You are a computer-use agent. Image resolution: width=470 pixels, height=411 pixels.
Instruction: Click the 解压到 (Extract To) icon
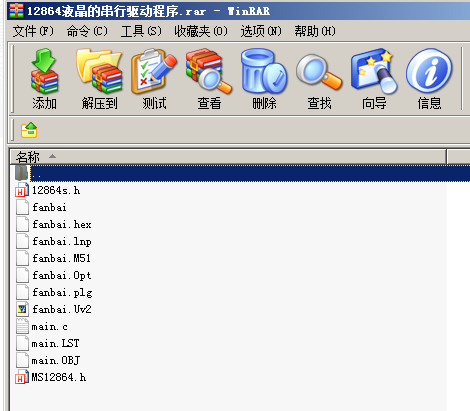coord(99,79)
